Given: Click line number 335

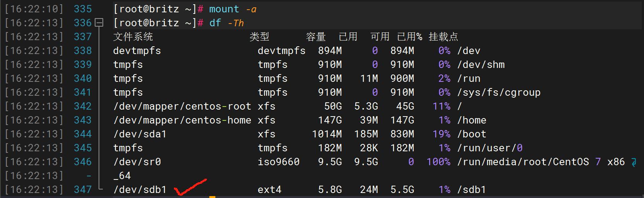Looking at the screenshot, I should click(83, 9).
